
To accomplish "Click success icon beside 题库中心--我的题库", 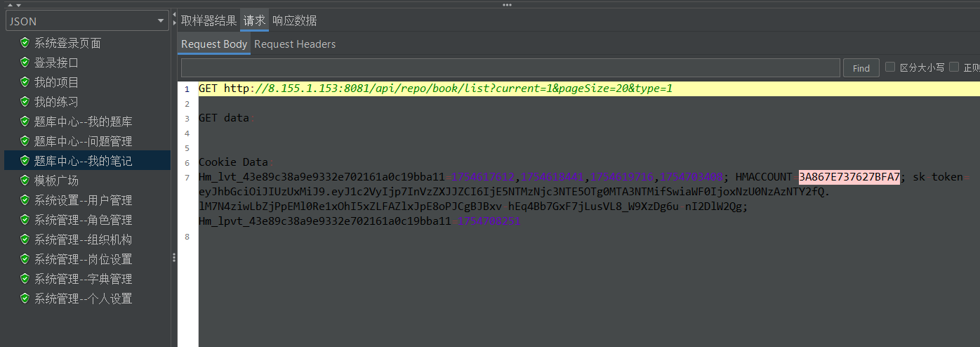I will 25,122.
